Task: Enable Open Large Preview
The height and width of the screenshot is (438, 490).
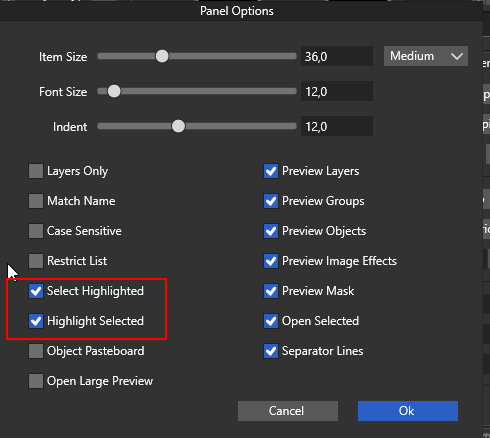Action: coord(36,381)
